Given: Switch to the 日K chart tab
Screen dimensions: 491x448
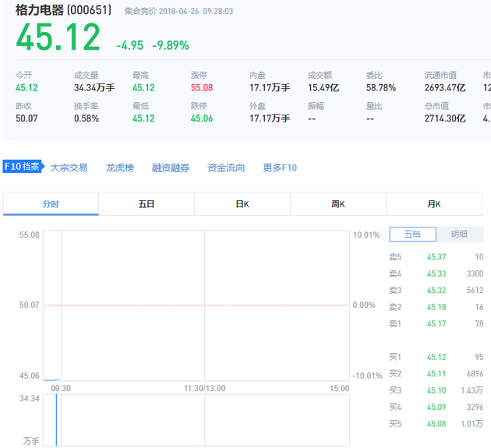Looking at the screenshot, I should 242,204.
